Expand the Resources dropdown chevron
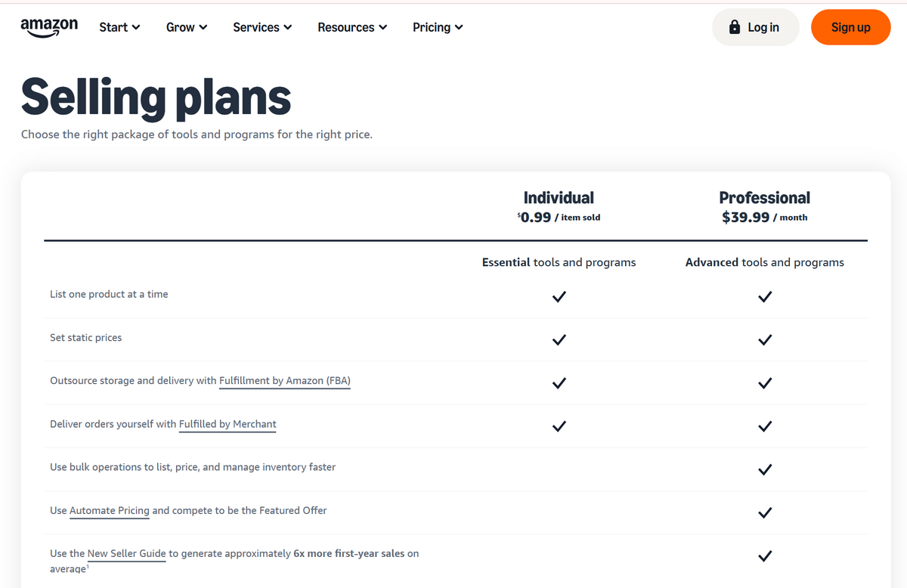 coord(382,28)
